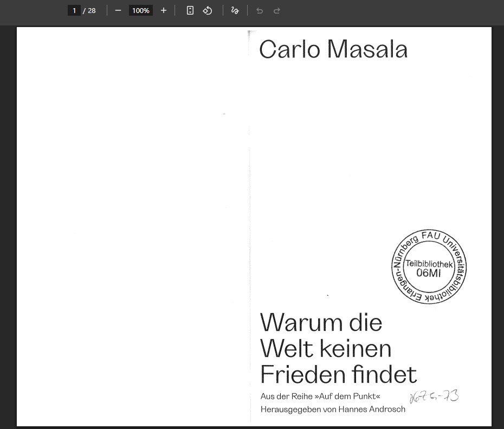This screenshot has height=429, width=504.
Task: Select the draw annotation tool
Action: coord(235,11)
